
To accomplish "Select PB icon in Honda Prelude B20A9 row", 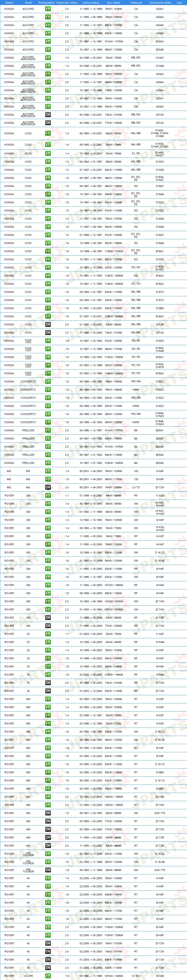I will (48, 463).
